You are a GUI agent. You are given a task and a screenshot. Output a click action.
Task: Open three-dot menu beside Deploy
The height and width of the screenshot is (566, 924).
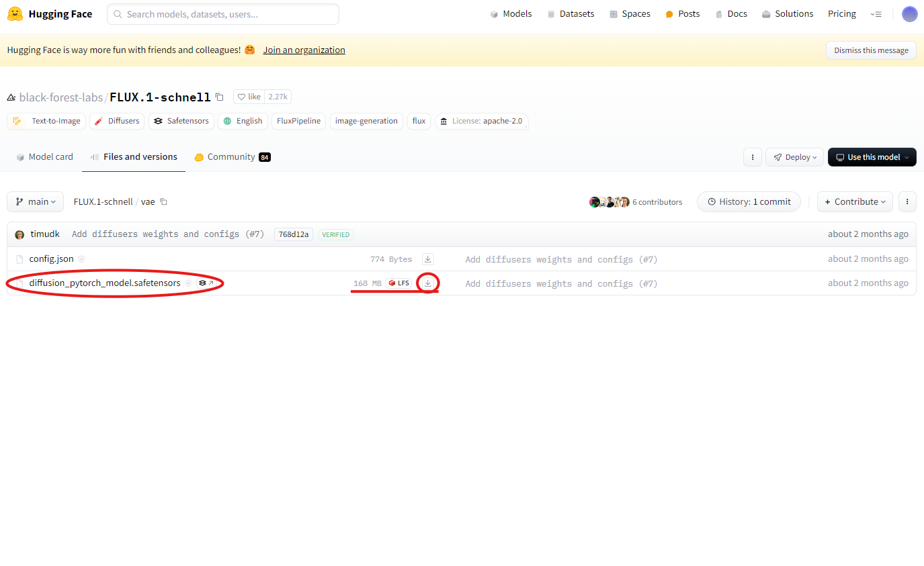753,157
